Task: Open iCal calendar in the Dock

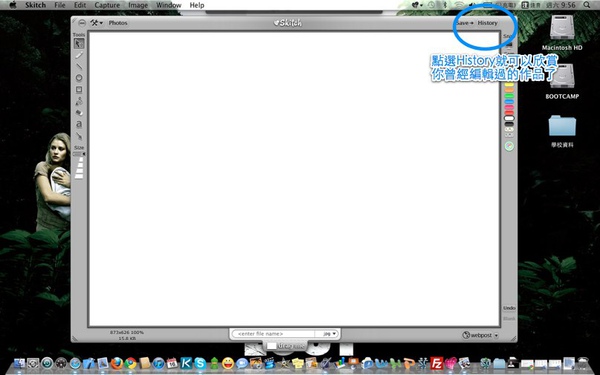Action: [x=172, y=363]
